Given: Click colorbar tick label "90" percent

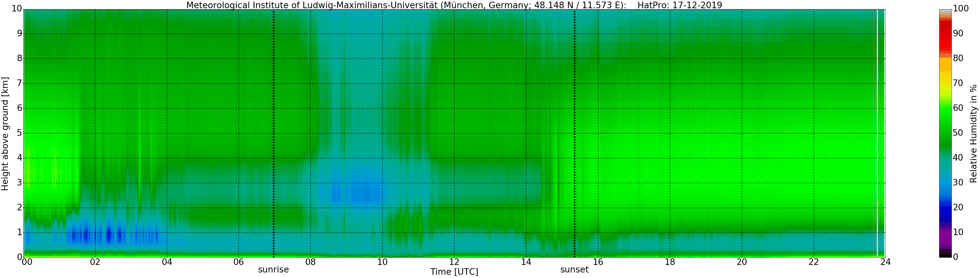Looking at the screenshot, I should pyautogui.click(x=958, y=34).
